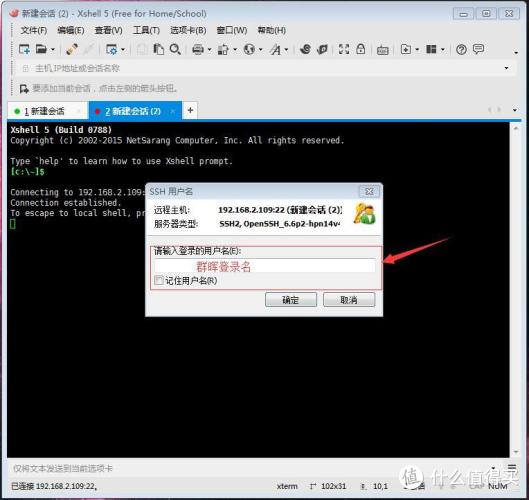This screenshot has width=529, height=500.
Task: Click the compose bar text field
Action: (x=250, y=468)
